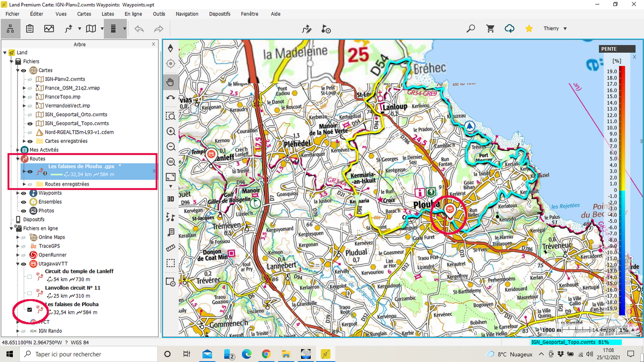This screenshot has height=362, width=644.
Task: Show the IGN-Planv2.cwmts map layer
Action: pyautogui.click(x=30, y=79)
